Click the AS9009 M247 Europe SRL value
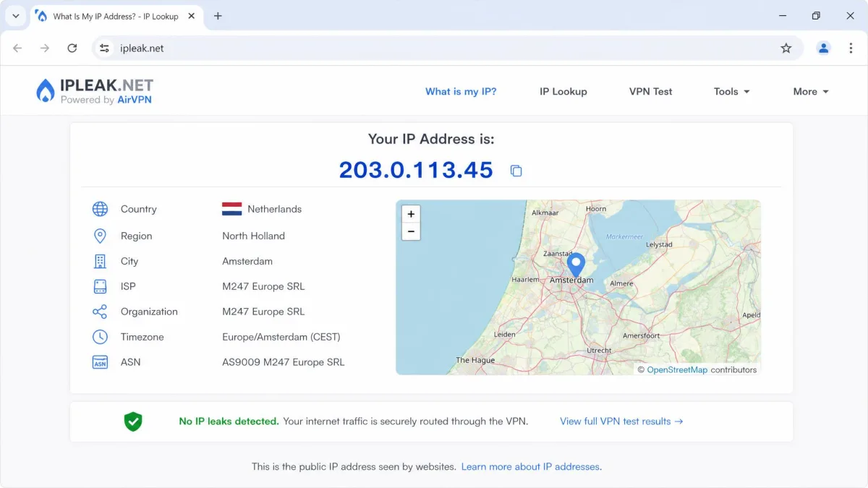This screenshot has height=488, width=868. (x=284, y=362)
